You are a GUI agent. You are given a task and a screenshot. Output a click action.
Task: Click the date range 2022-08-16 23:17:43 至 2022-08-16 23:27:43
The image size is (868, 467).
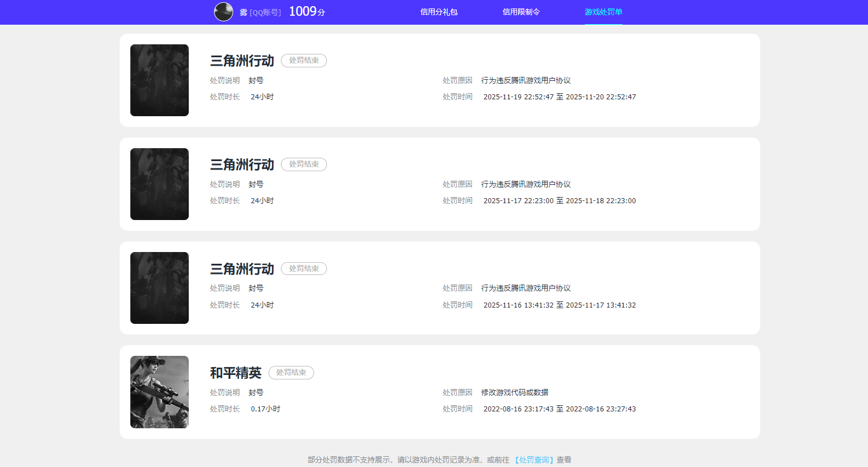tap(560, 409)
